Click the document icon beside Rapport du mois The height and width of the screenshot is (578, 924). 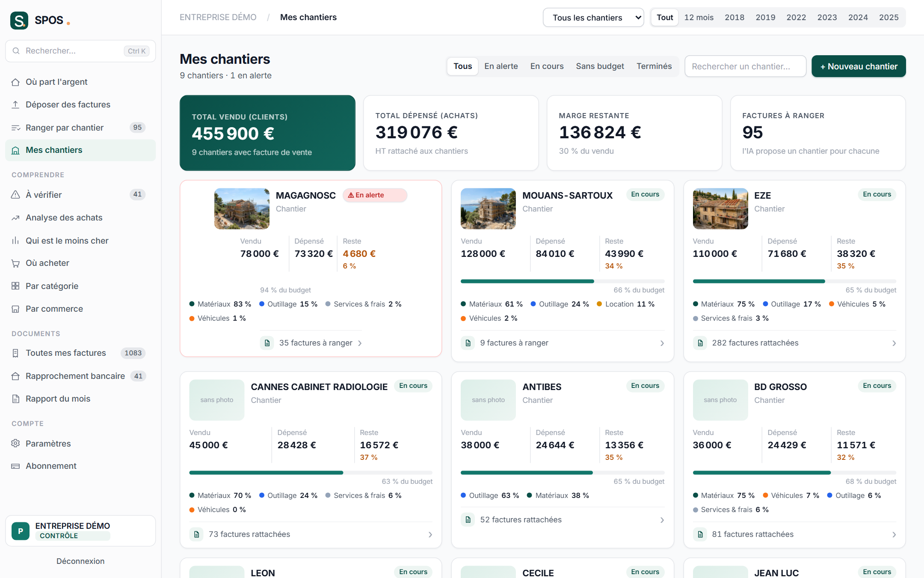click(x=15, y=399)
